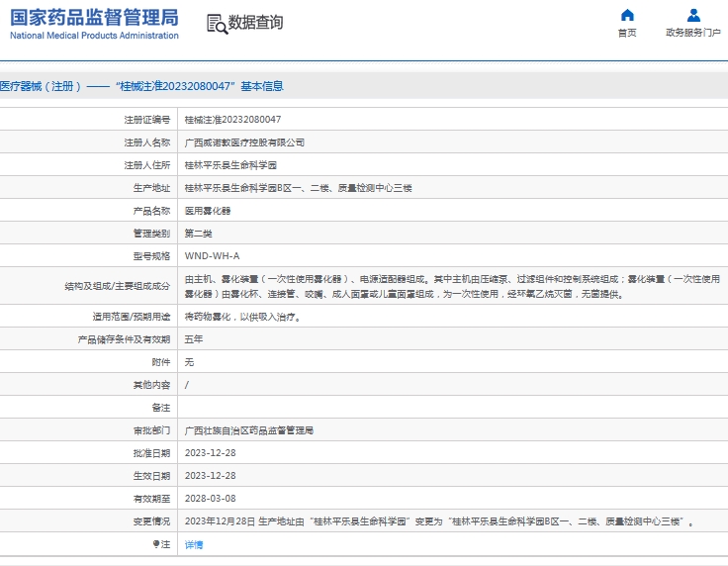The height and width of the screenshot is (566, 728).
Task: Click 广西威诺敦医疗控股有限公司 registrant name
Action: [x=244, y=142]
